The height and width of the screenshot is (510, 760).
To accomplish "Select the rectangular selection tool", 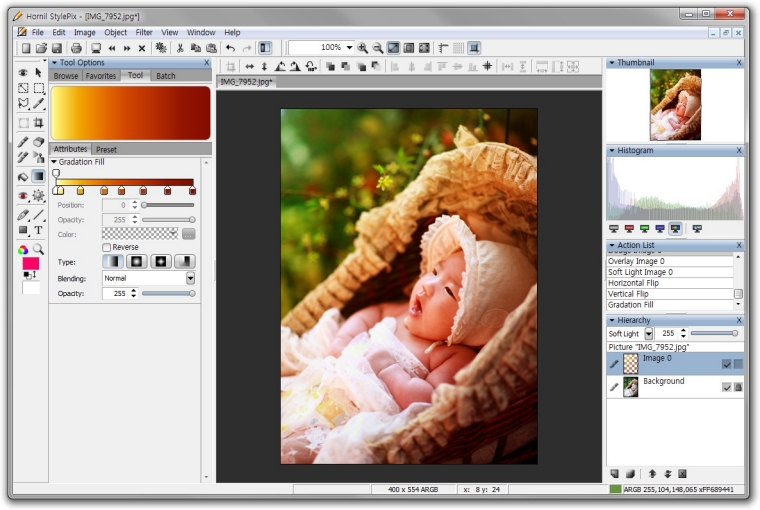I will 38,88.
